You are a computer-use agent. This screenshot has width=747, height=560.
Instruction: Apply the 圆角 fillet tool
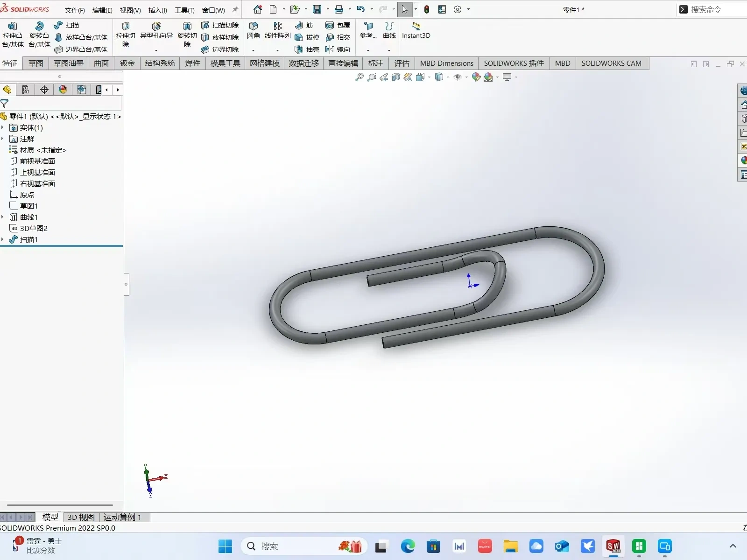254,30
